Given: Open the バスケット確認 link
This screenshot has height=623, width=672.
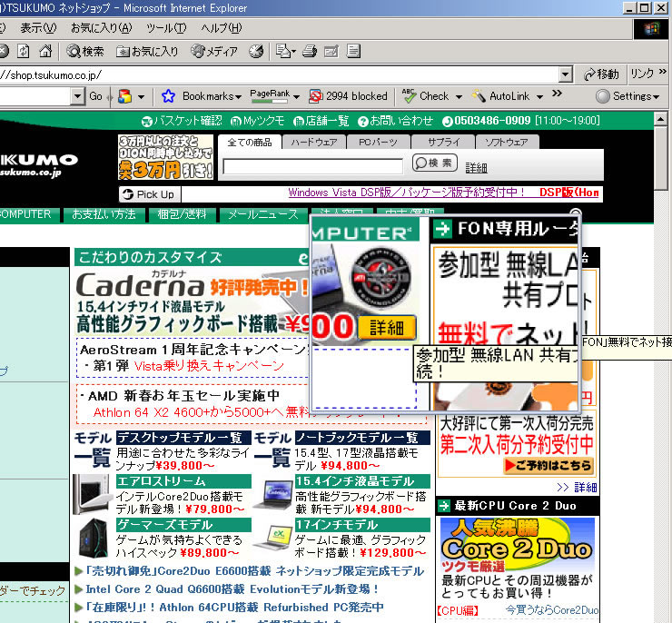Looking at the screenshot, I should point(182,121).
